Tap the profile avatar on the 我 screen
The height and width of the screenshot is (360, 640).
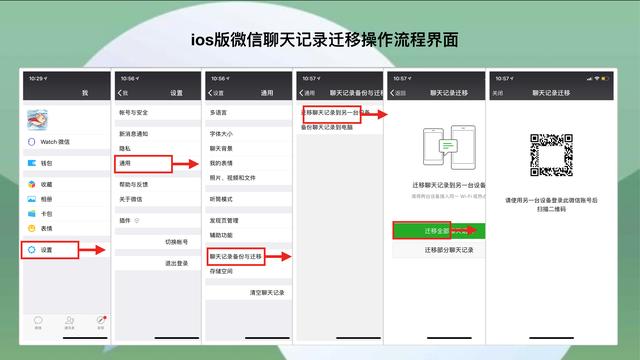point(37,120)
